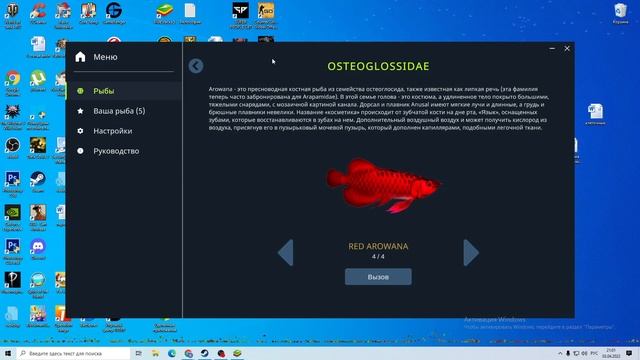Open the NVIDIA GeForce desktop shortcut

(x=13, y=218)
